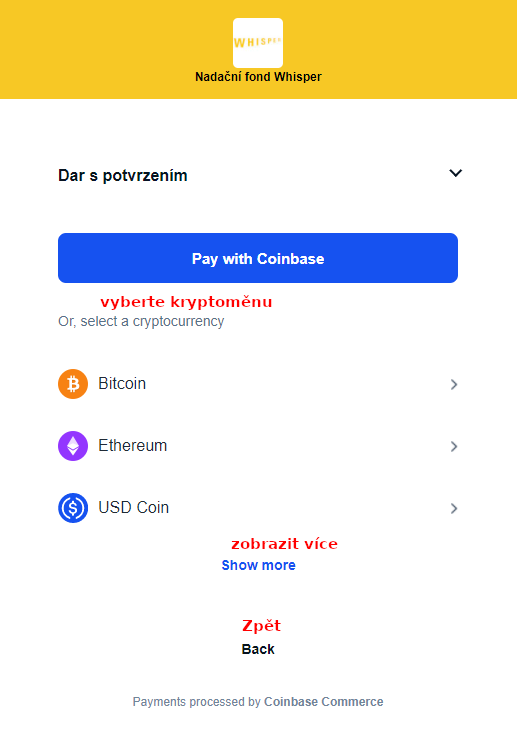The image size is (517, 739).
Task: Click the Or, select a cryptocurrency text
Action: (141, 321)
